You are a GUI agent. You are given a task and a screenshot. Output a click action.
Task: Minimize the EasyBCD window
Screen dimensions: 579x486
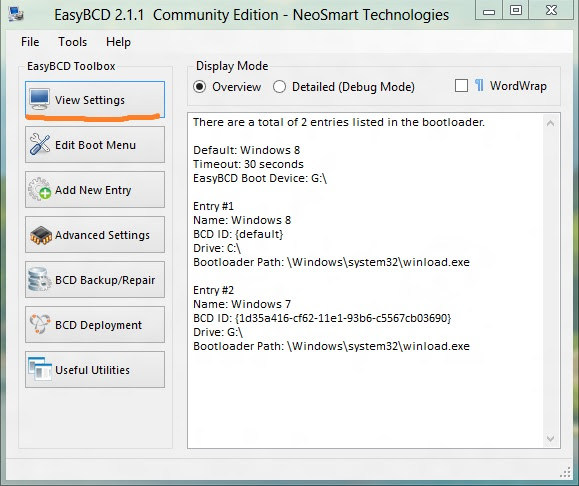click(x=489, y=10)
